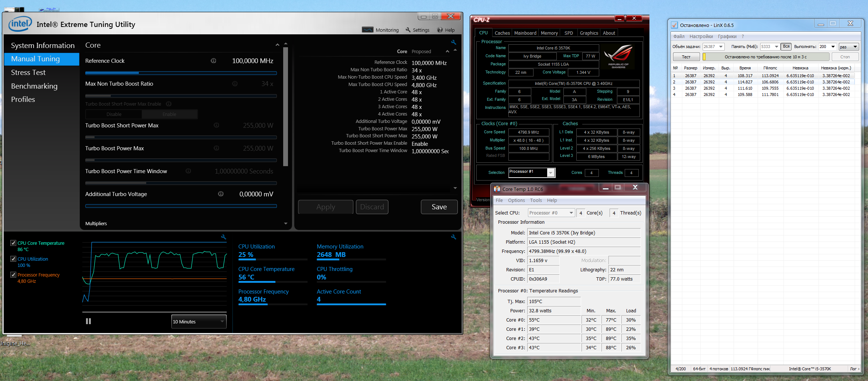This screenshot has width=868, height=381.
Task: Click the Help question mark icon in XTU
Action: click(440, 30)
